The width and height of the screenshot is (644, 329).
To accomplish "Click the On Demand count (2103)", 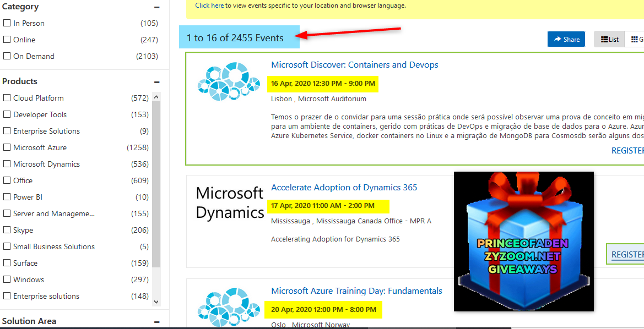I will (147, 56).
